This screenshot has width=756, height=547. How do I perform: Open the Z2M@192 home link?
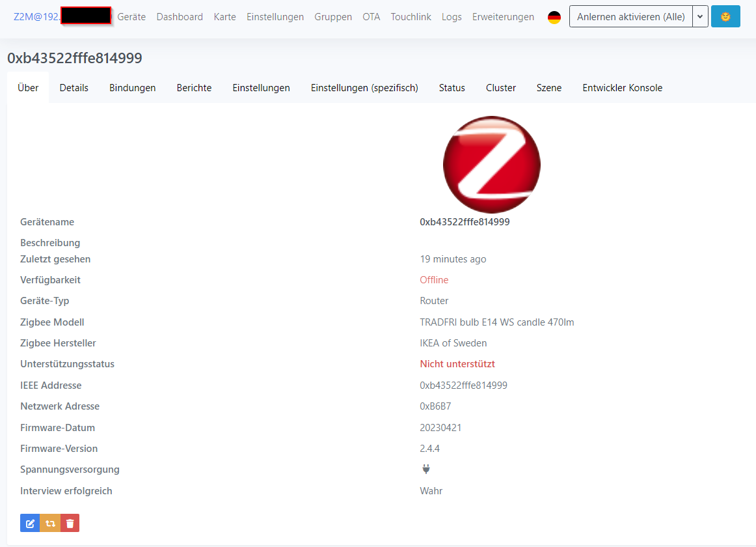point(36,17)
